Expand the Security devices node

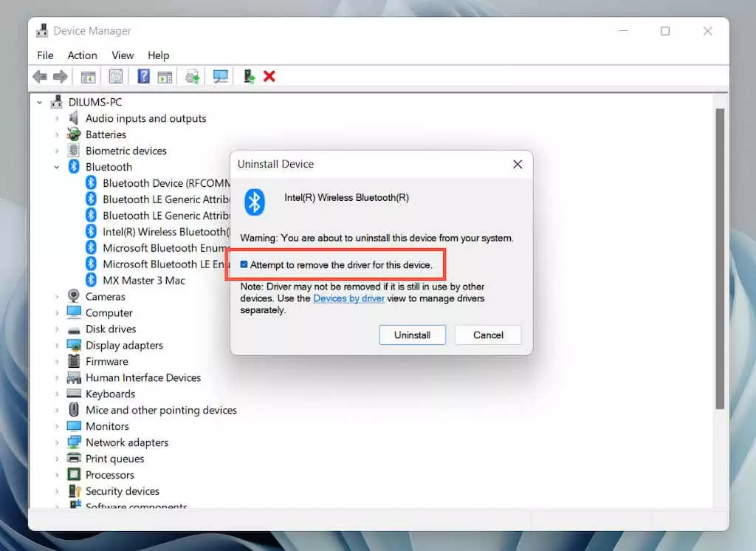(56, 491)
